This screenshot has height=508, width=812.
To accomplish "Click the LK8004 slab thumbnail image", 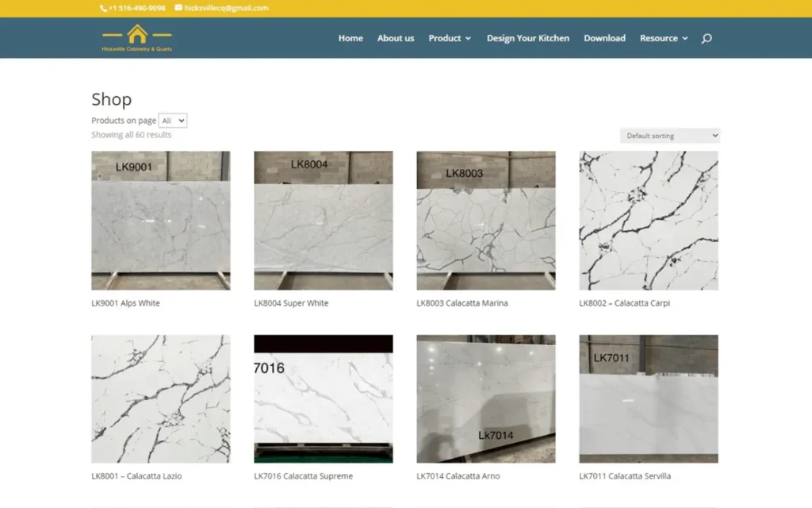I will coord(324,221).
